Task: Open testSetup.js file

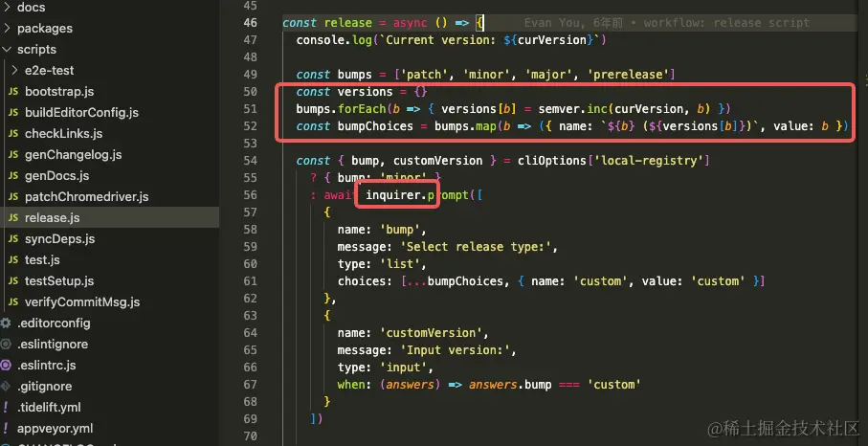Action: (59, 280)
